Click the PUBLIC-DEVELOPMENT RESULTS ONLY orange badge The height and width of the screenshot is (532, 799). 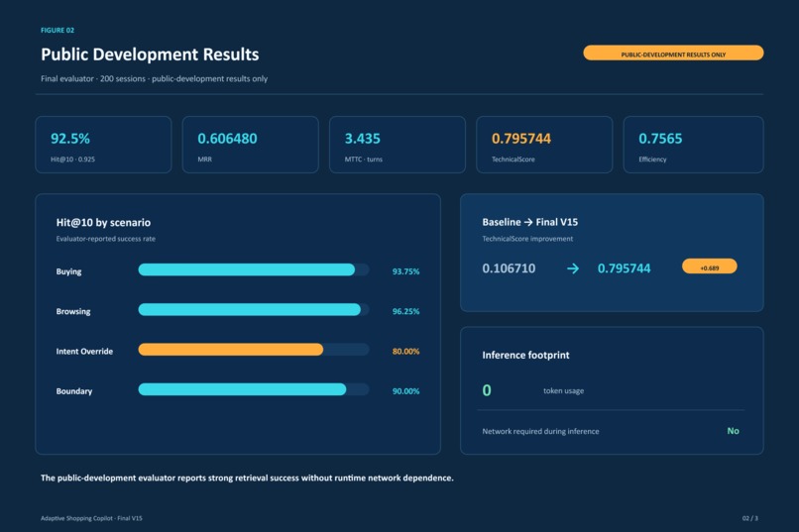pos(673,53)
